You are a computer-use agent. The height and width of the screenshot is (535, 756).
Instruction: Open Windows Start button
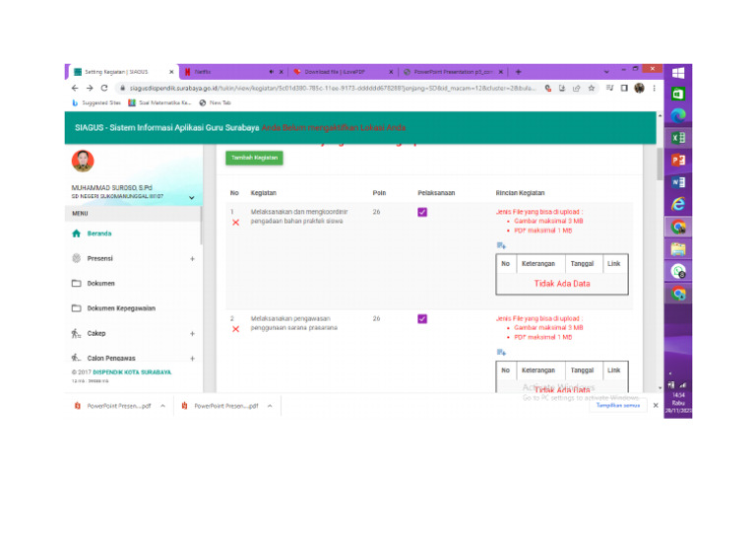(x=678, y=73)
